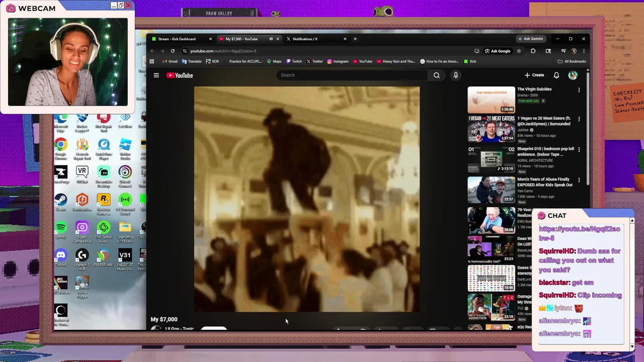Reload the page in Chrome
Image resolution: width=644 pixels, height=362 pixels.
173,51
